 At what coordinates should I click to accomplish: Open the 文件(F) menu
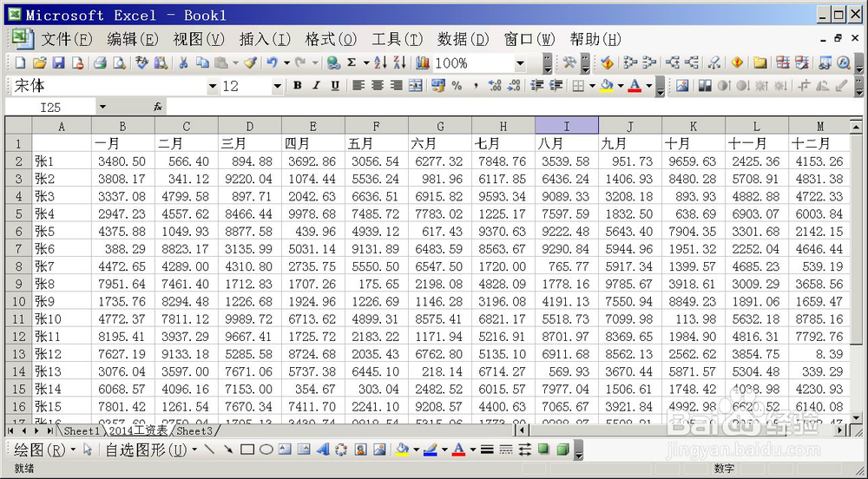tap(67, 39)
